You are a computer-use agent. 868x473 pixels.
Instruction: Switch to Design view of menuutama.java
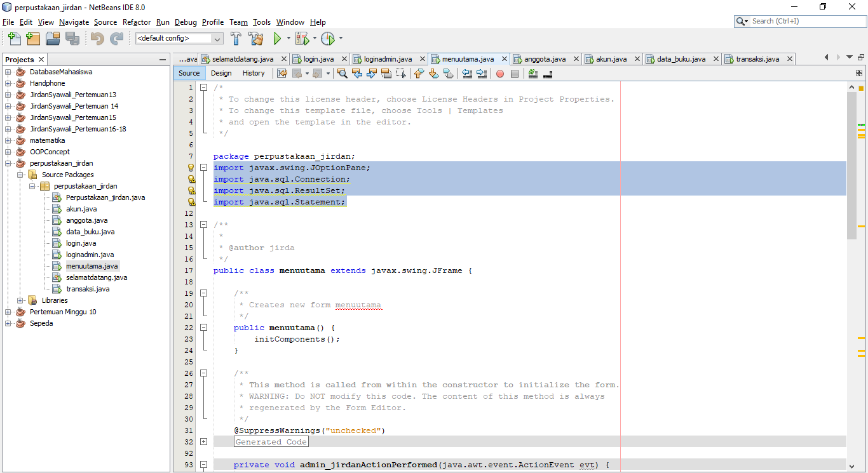tap(220, 73)
